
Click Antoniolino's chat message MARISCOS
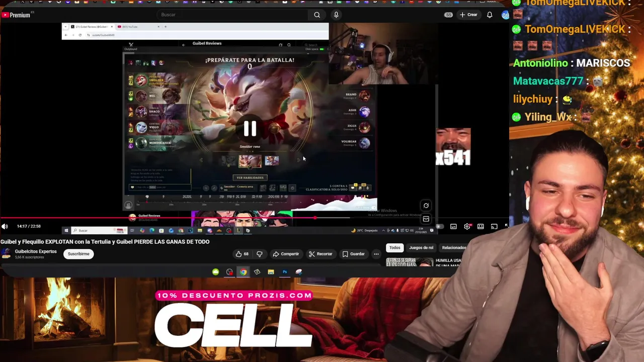(x=603, y=63)
